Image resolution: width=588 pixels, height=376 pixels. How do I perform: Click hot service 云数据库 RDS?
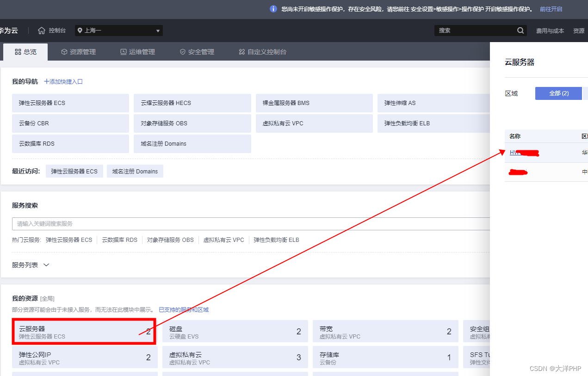120,240
